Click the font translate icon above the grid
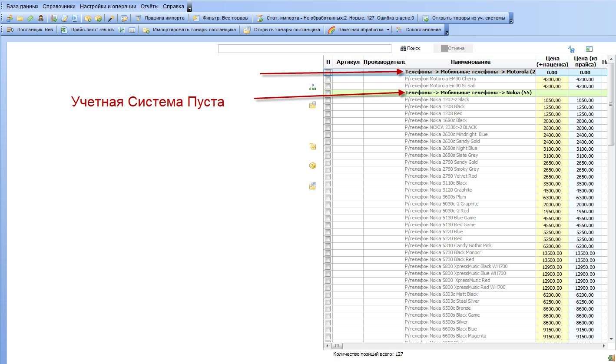The height and width of the screenshot is (364, 616). (x=572, y=49)
